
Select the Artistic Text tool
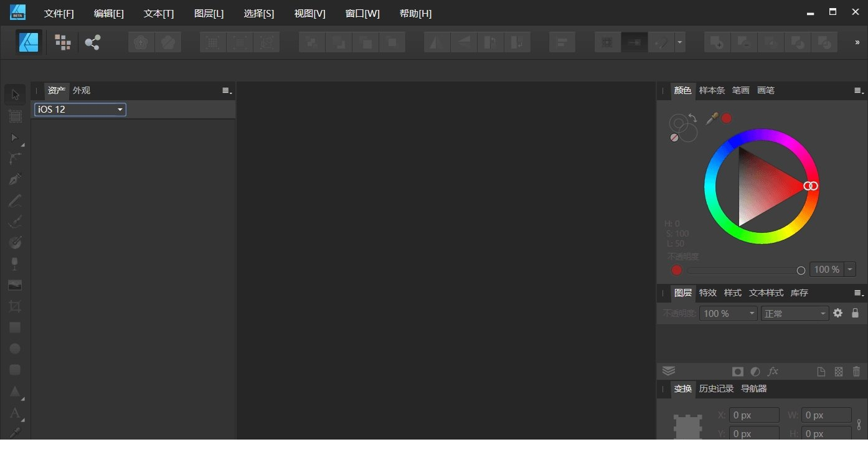tap(15, 413)
